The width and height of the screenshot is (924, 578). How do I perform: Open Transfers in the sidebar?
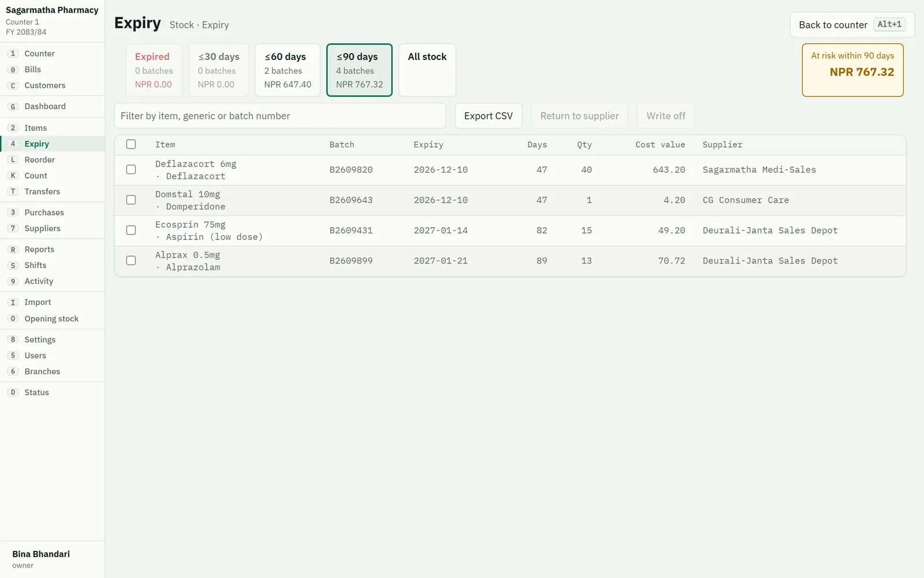53,191
